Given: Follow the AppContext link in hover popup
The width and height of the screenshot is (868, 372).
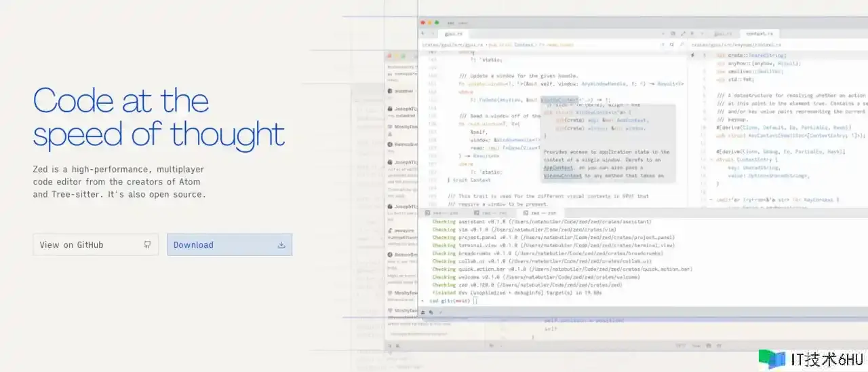Looking at the screenshot, I should click(x=559, y=168).
